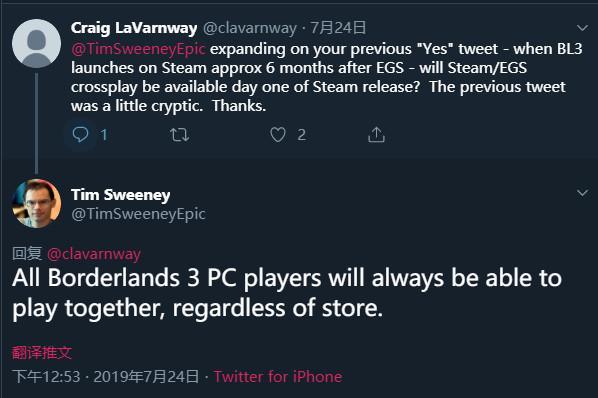Open the @clavarnway handle beside Craig's name
Screen dimensions: 598x398
click(250, 28)
